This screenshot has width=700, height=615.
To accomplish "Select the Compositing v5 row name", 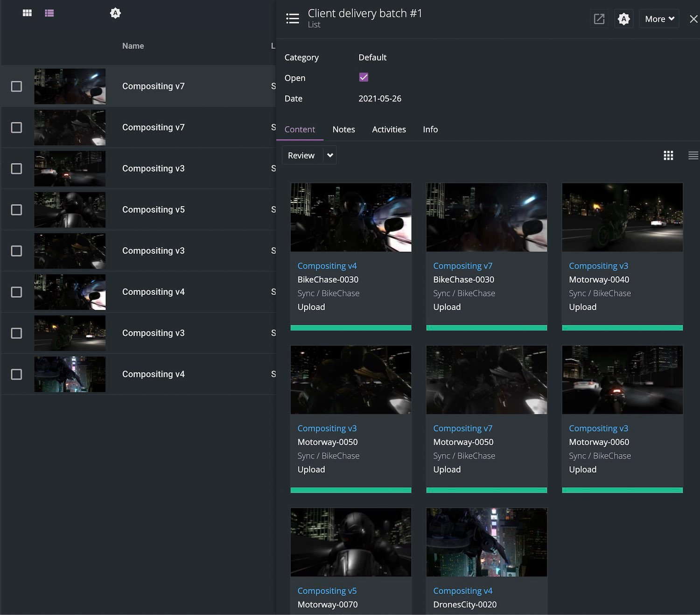I will (x=154, y=210).
